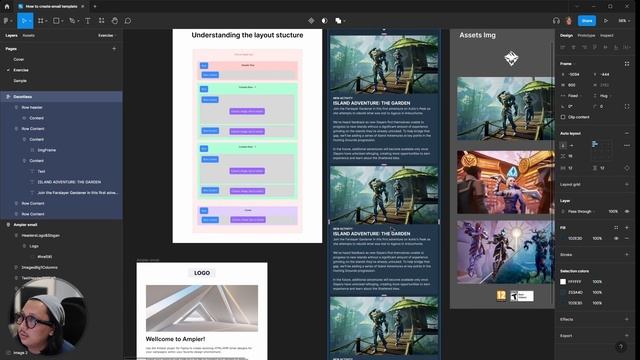Select the Frame tool
Image resolution: width=640 pixels, height=360 pixels.
tap(41, 21)
